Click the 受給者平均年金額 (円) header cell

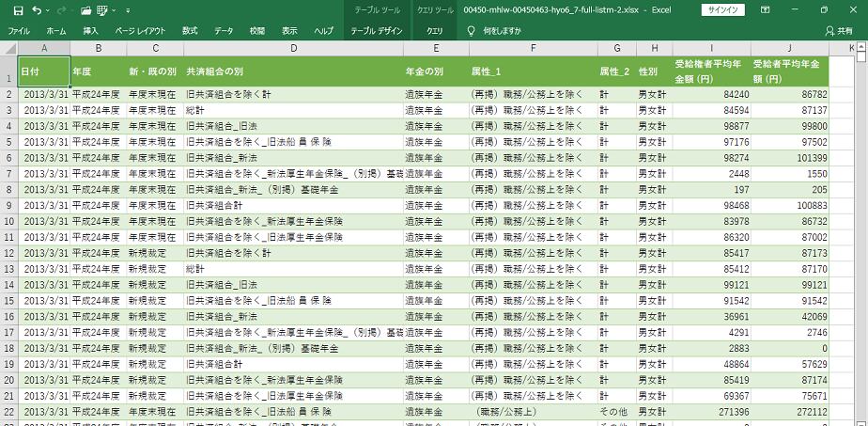coord(790,71)
